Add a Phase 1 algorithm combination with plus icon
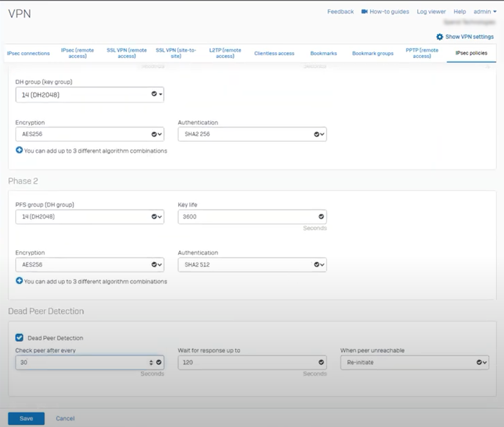Screen dimensions: 504x427 tap(19, 150)
